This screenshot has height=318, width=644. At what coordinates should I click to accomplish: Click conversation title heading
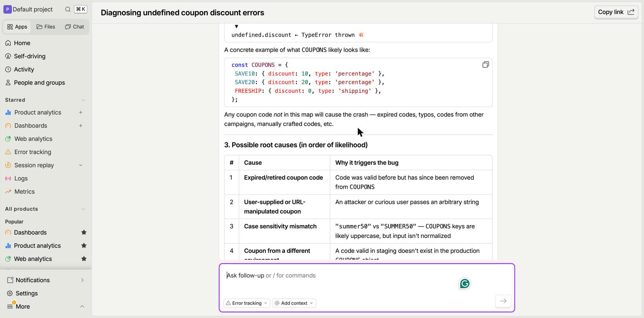click(x=183, y=13)
